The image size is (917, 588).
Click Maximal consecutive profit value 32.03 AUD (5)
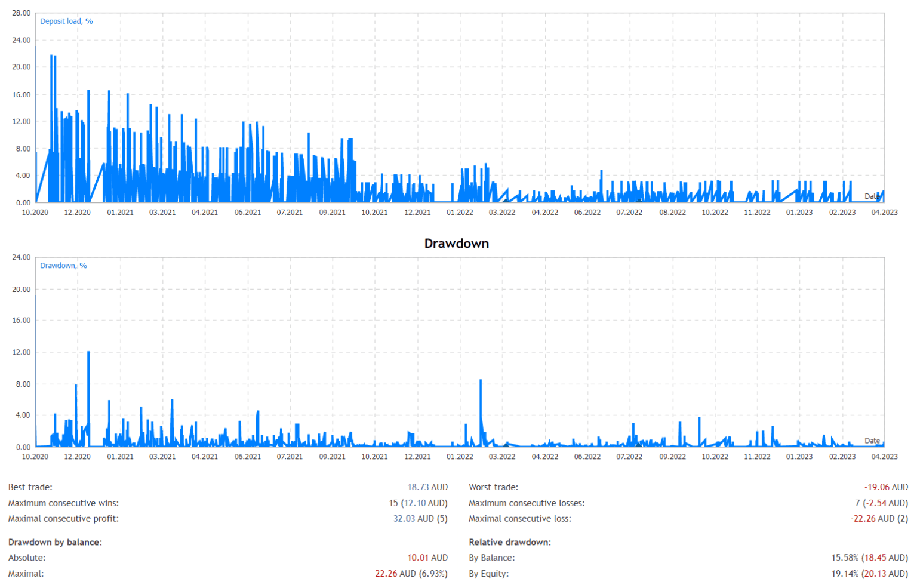420,519
